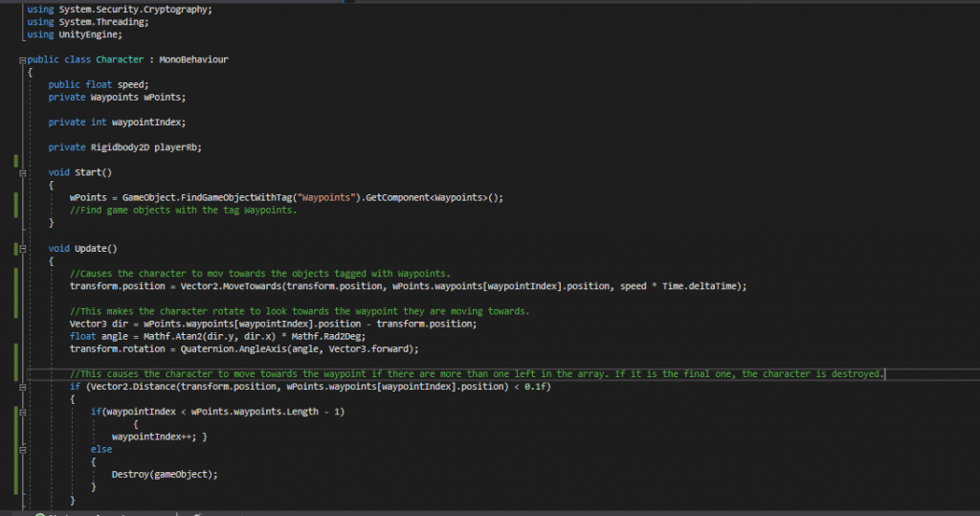Collapse the Character class code block
The height and width of the screenshot is (516, 980).
coord(23,59)
